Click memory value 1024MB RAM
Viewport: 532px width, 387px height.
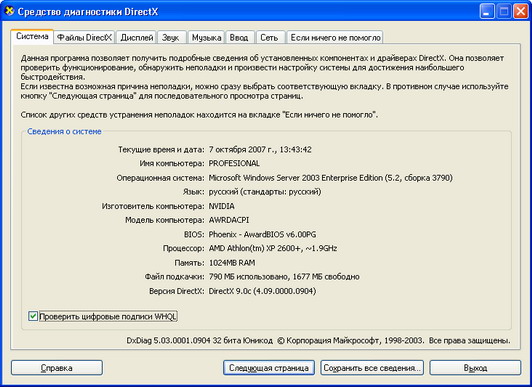click(x=232, y=263)
